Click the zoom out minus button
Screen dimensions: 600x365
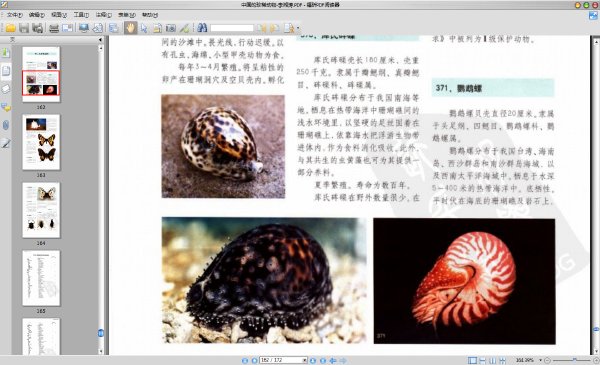click(548, 360)
